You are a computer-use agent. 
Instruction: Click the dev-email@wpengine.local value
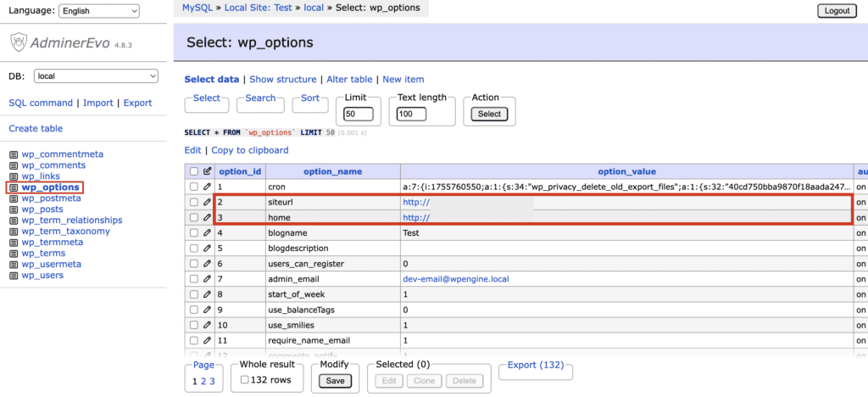pos(456,280)
